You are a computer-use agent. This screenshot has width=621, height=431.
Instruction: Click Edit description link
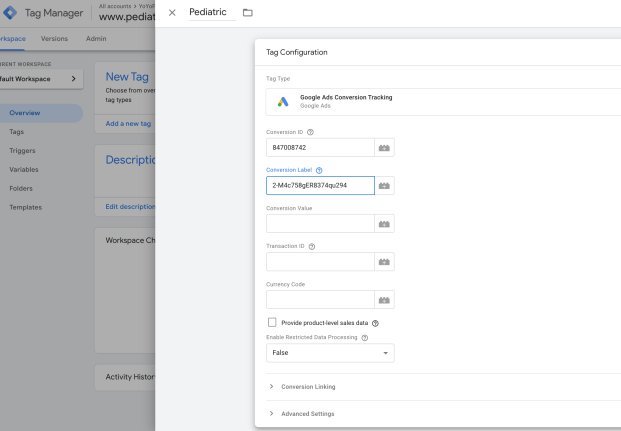click(x=130, y=207)
